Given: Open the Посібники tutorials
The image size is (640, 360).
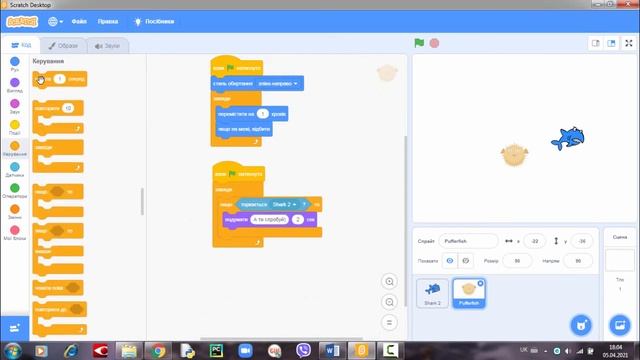Looking at the screenshot, I should tap(154, 21).
